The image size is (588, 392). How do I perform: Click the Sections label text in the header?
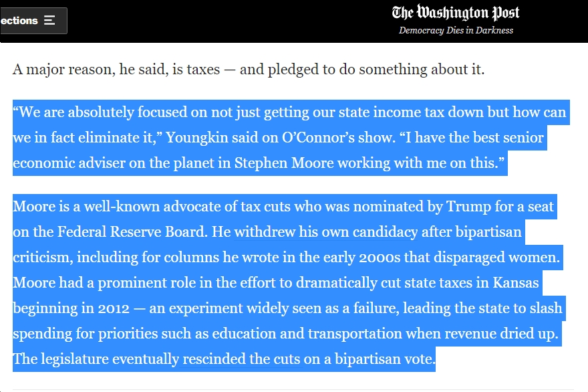click(19, 20)
